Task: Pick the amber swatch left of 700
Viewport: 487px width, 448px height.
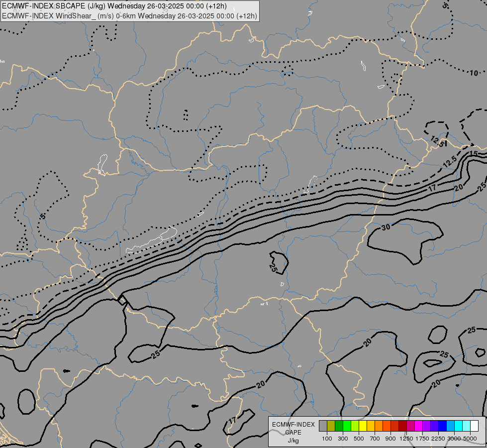Action: (x=371, y=426)
